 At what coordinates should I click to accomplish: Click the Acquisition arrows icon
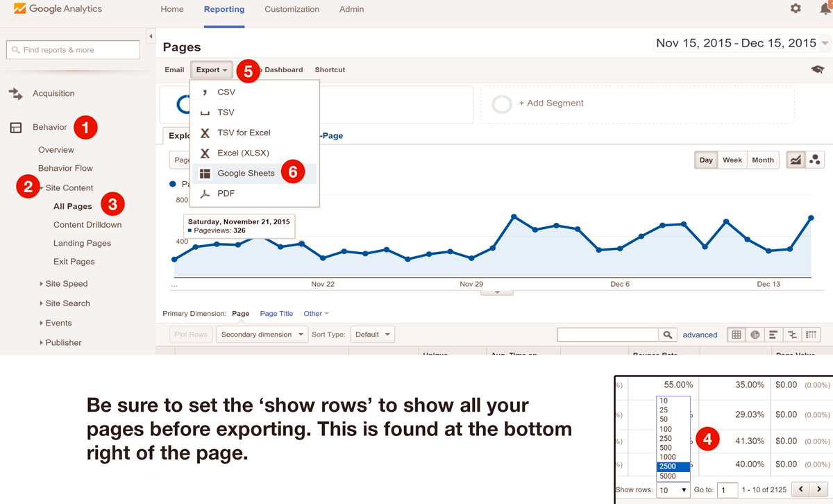(15, 93)
